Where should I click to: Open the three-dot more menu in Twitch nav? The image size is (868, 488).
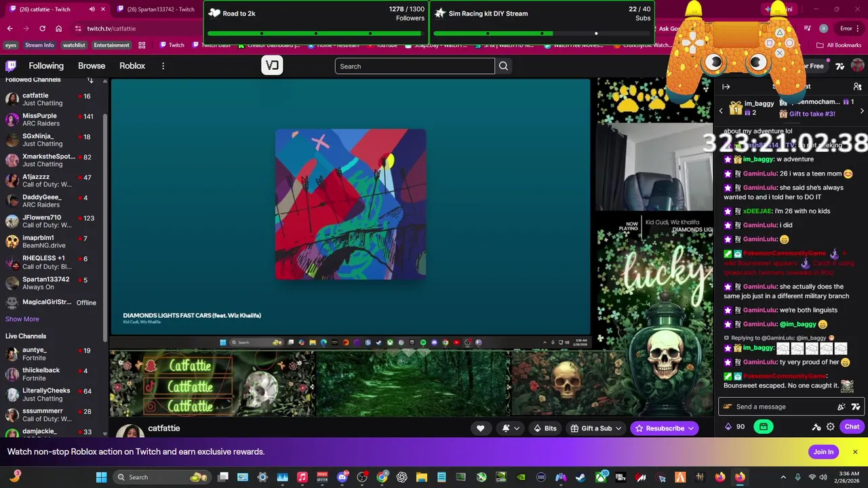pos(163,66)
